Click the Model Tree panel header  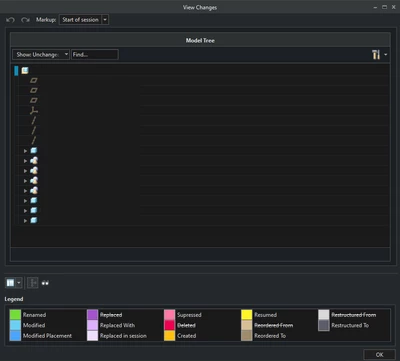[200, 40]
